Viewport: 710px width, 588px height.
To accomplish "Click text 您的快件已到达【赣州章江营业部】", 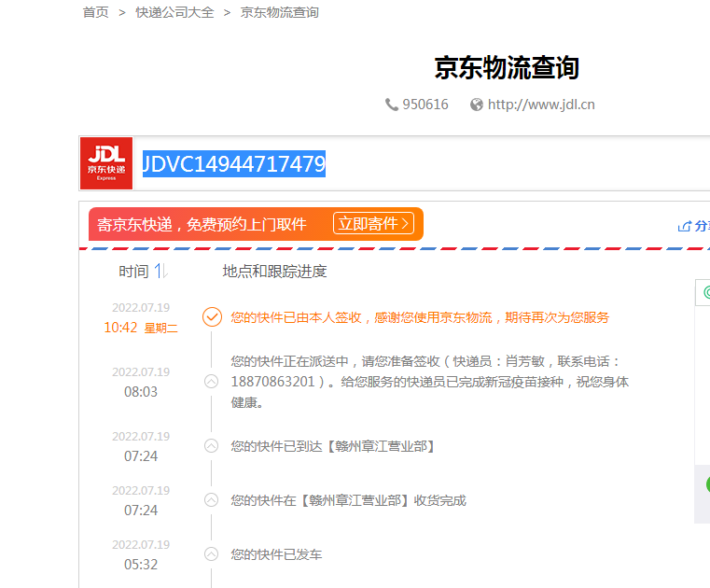I will click(333, 447).
